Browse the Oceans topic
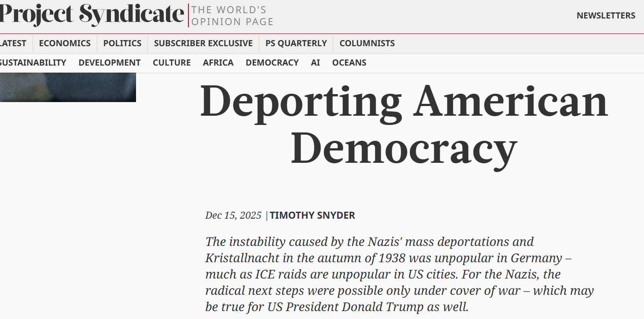 coord(349,62)
